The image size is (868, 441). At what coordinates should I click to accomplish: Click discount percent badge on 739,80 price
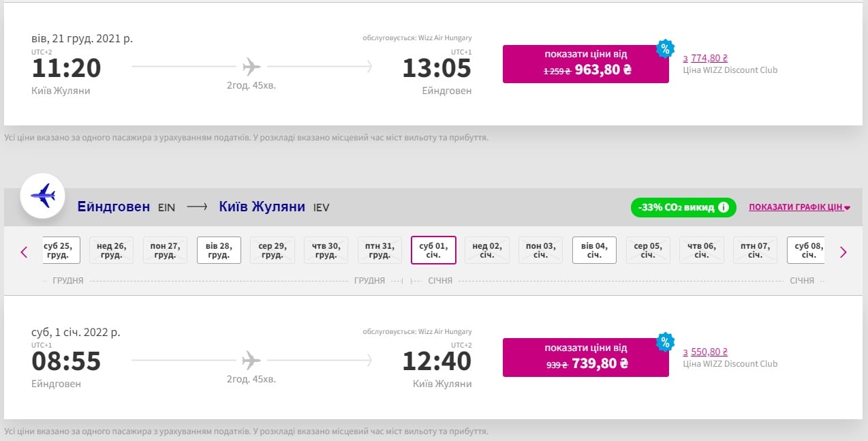(664, 342)
